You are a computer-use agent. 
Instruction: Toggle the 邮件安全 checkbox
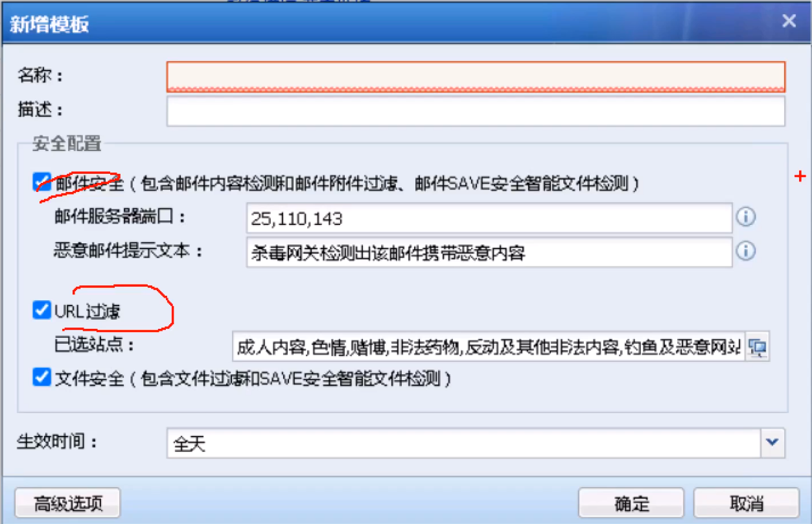(42, 184)
